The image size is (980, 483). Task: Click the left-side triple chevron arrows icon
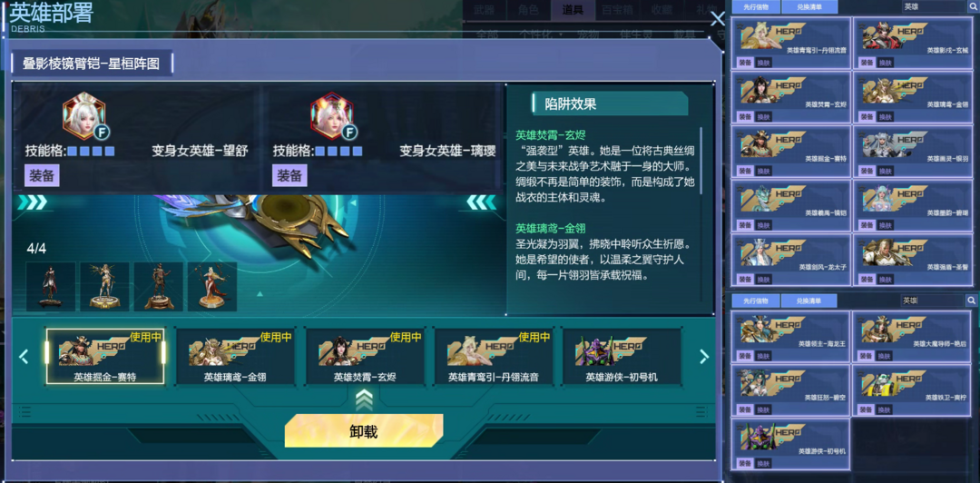point(33,202)
